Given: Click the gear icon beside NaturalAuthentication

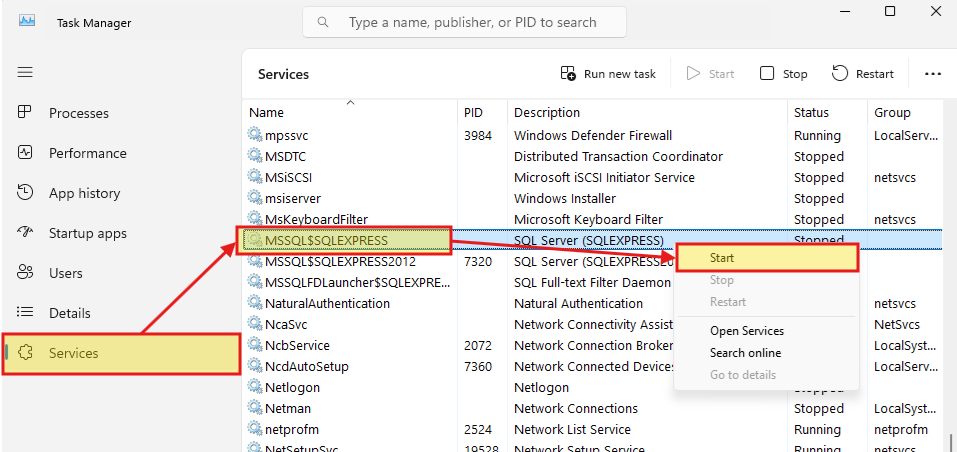Looking at the screenshot, I should 254,303.
